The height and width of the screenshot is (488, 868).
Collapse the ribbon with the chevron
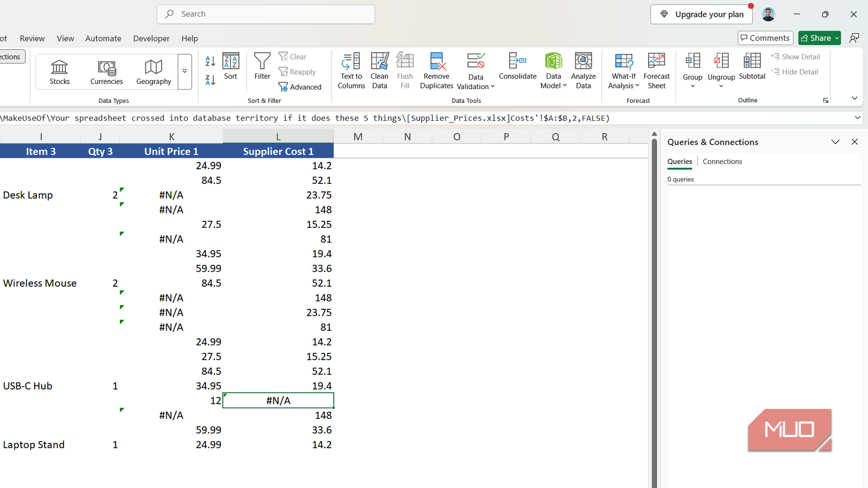click(854, 98)
